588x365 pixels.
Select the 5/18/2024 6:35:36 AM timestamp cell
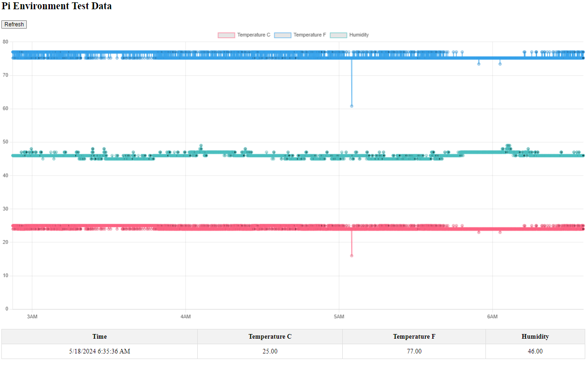click(99, 351)
